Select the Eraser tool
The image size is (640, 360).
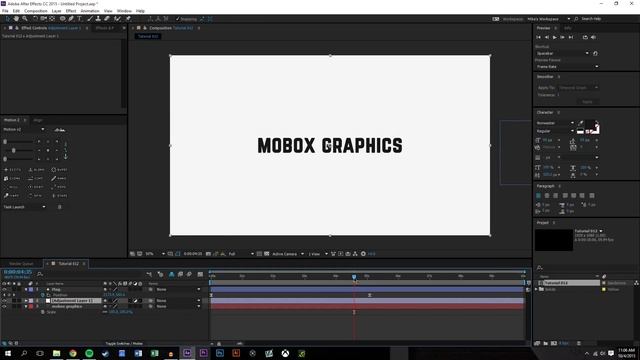click(107, 19)
